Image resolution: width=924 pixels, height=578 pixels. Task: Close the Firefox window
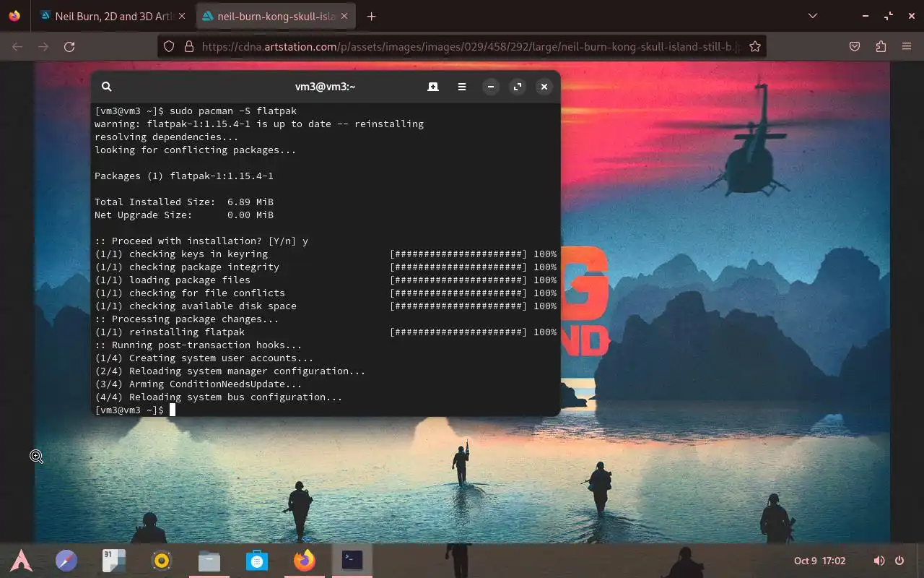tap(910, 16)
